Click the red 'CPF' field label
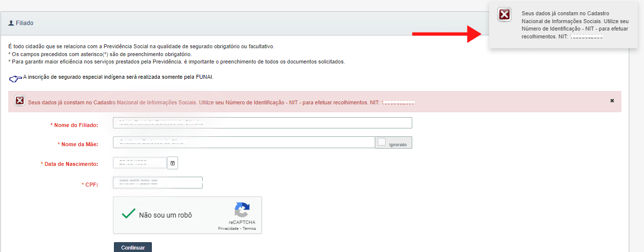This screenshot has width=644, height=252. coord(91,185)
